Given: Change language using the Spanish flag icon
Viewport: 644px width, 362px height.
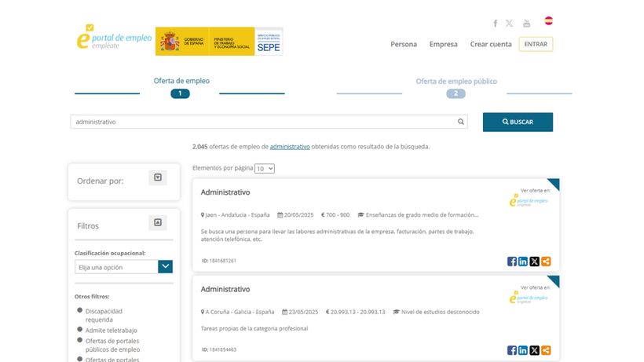Looking at the screenshot, I should [549, 21].
